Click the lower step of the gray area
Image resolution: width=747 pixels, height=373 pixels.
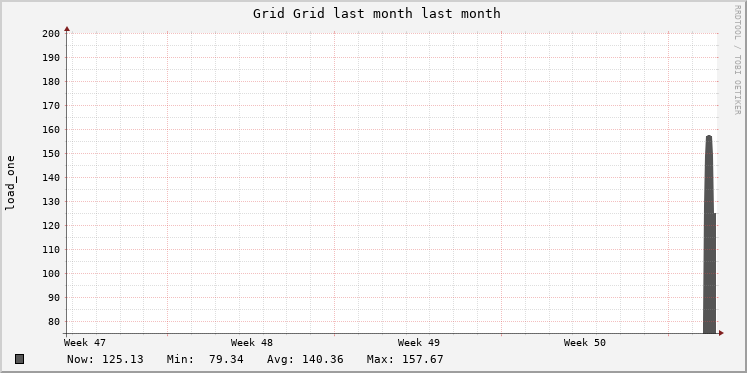pos(714,273)
